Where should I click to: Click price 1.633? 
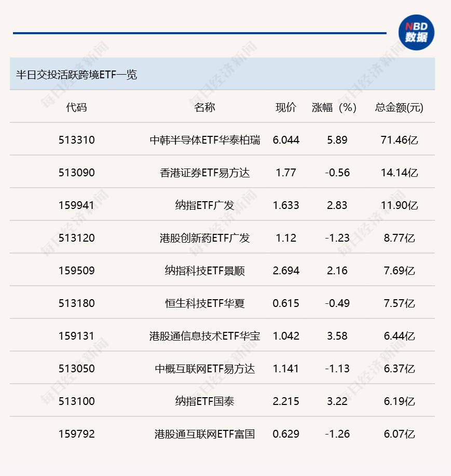coord(286,205)
